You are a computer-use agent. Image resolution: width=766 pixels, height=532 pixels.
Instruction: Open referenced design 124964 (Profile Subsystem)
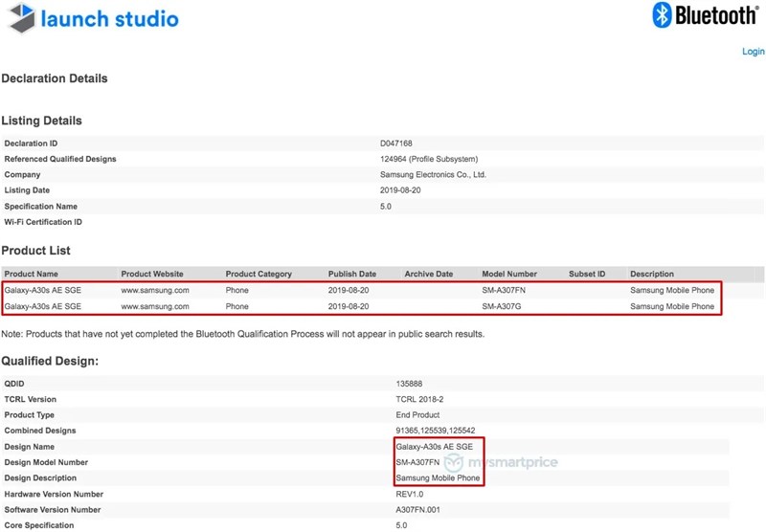click(x=428, y=159)
